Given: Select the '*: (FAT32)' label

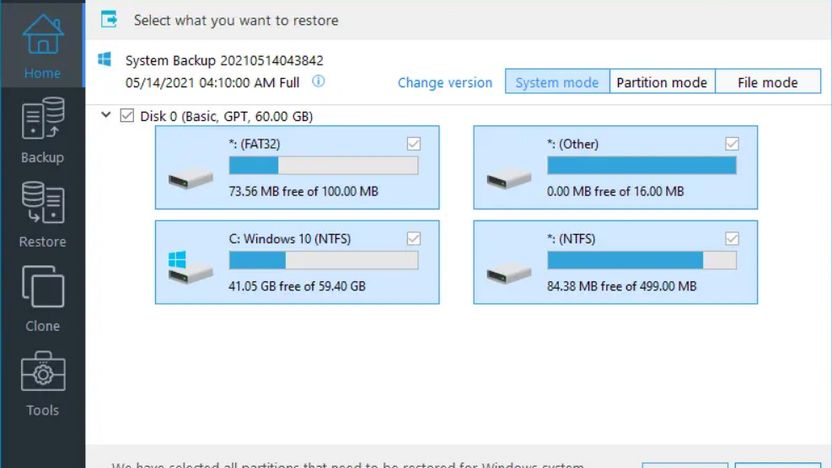Looking at the screenshot, I should pyautogui.click(x=254, y=144).
